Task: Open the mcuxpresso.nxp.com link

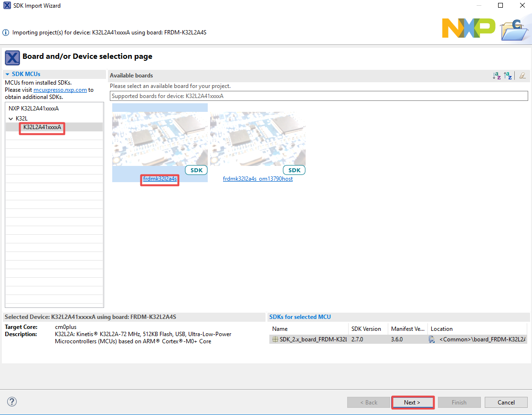Action: click(60, 90)
